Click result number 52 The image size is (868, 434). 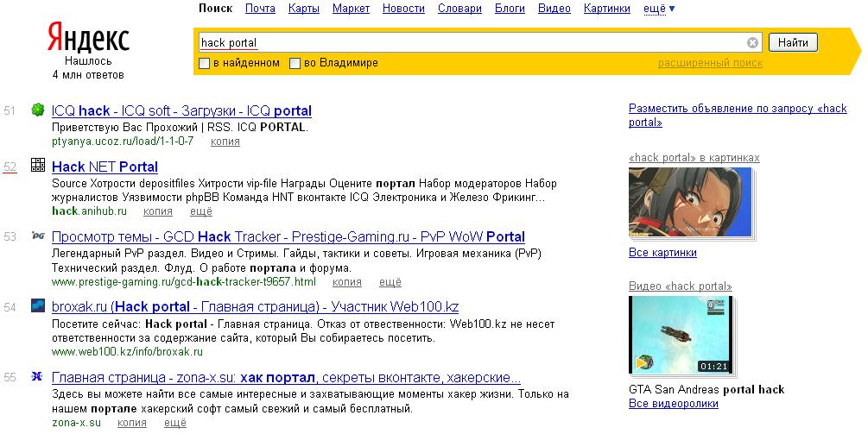coord(10,167)
